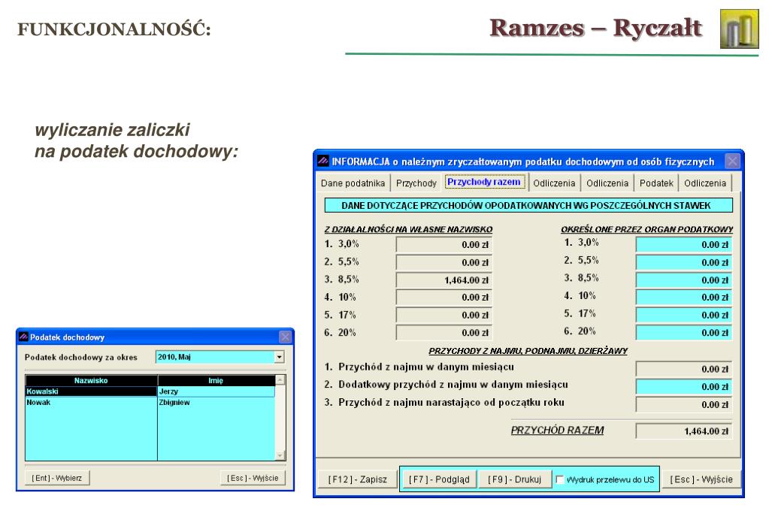Click the 5,5% own-activity amount field
Screen dimensions: 769x532
444,262
